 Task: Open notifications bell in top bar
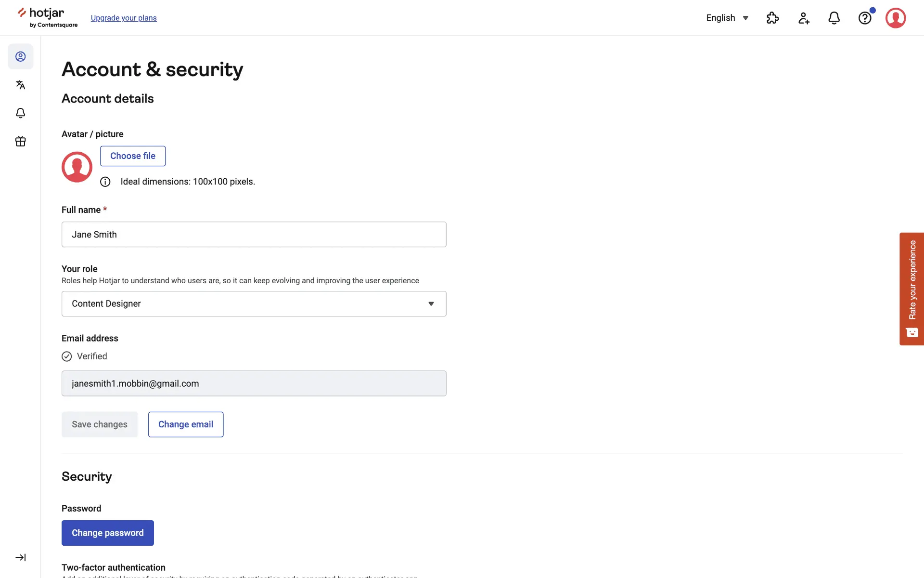(834, 18)
